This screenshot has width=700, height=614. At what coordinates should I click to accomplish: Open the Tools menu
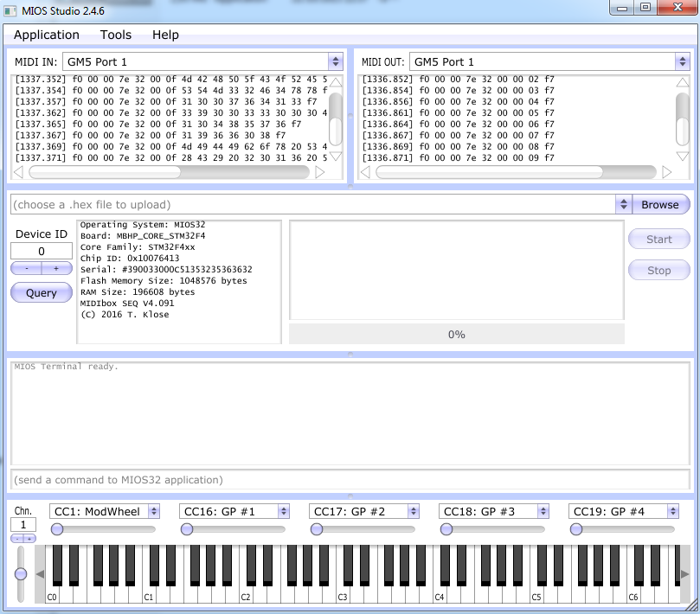(116, 35)
